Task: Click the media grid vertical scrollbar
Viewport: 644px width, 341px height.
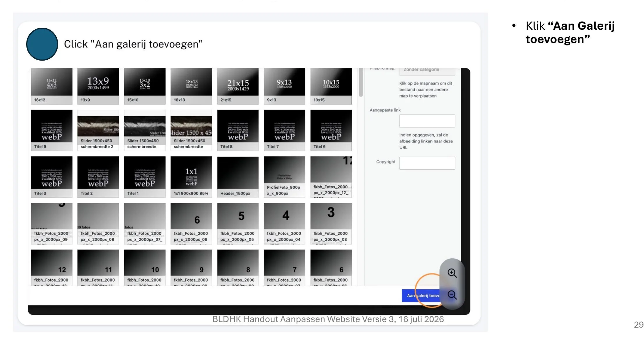Action: tap(361, 82)
